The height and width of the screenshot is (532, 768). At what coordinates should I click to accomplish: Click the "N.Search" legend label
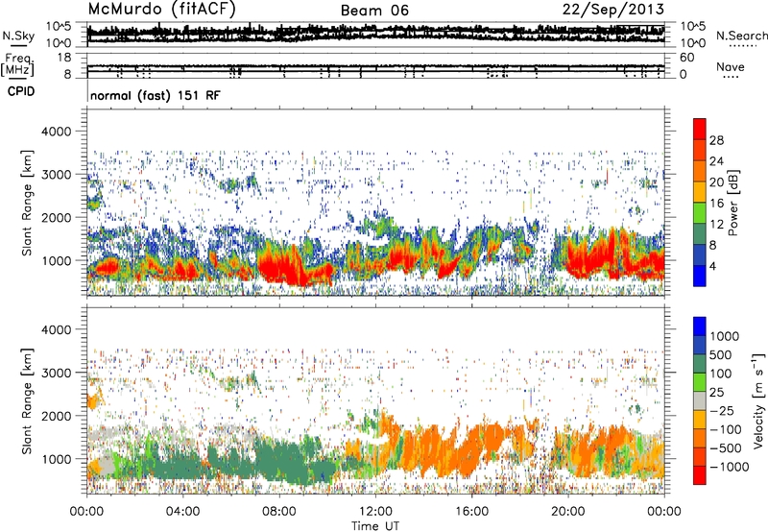tap(741, 36)
